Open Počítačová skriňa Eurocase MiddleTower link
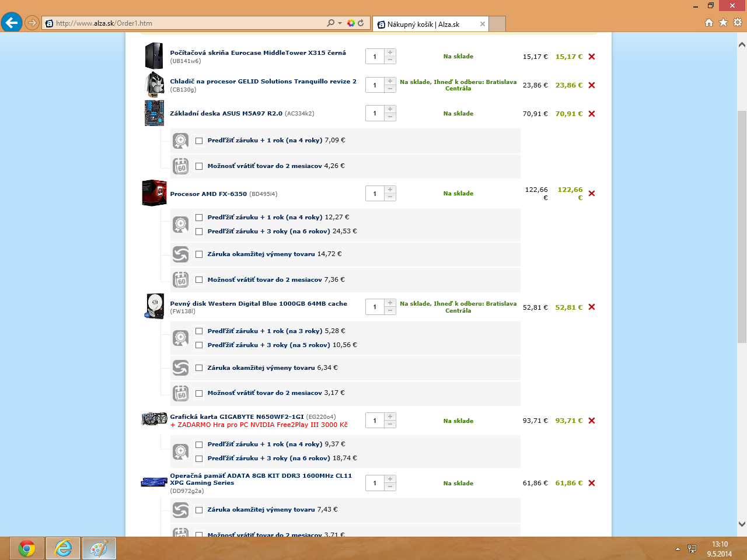This screenshot has height=560, width=747. 258,52
